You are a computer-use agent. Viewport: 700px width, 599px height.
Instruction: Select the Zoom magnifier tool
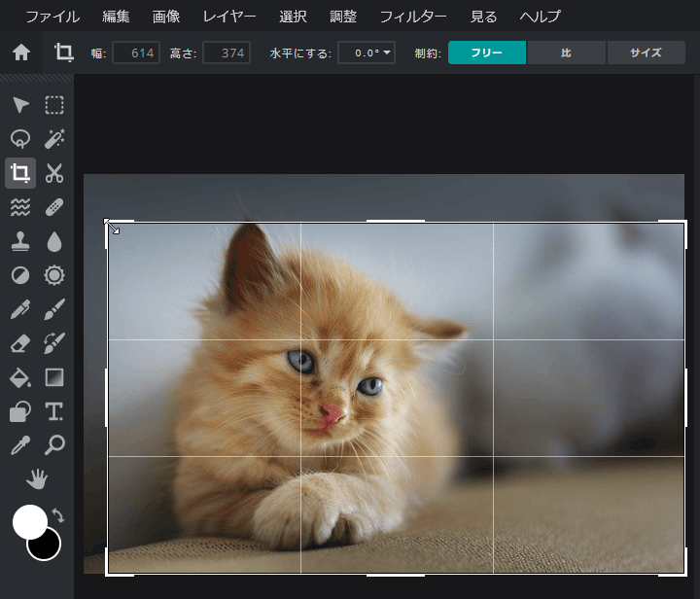[54, 445]
